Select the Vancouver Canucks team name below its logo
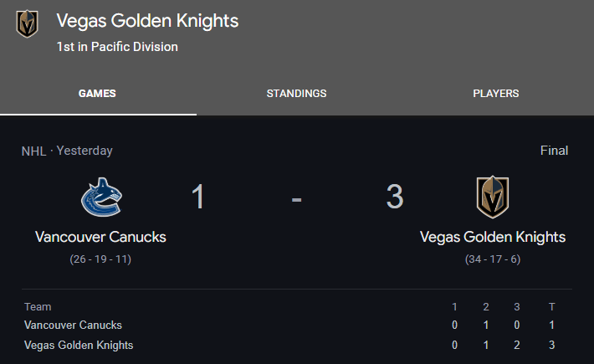 click(100, 237)
